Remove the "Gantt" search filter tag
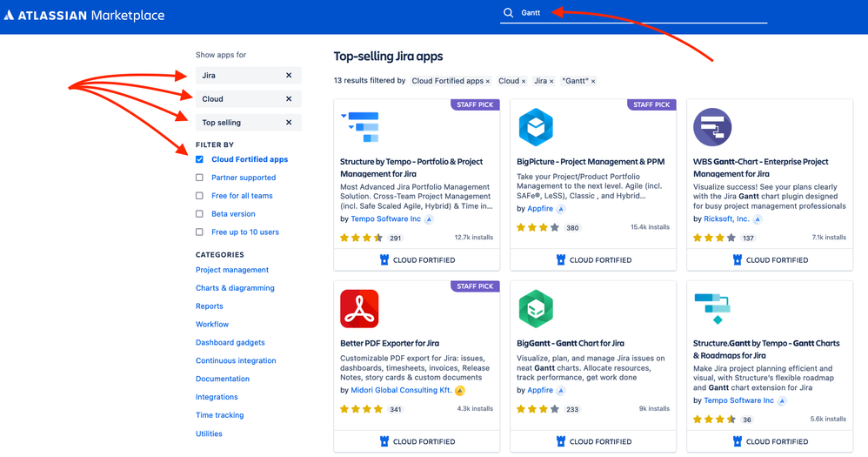The image size is (868, 457). tap(593, 82)
